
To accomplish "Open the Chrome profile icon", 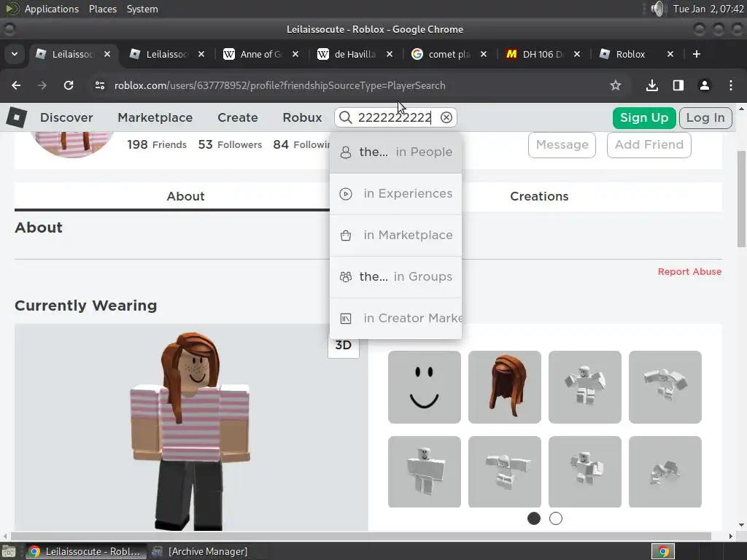I will coord(705,85).
